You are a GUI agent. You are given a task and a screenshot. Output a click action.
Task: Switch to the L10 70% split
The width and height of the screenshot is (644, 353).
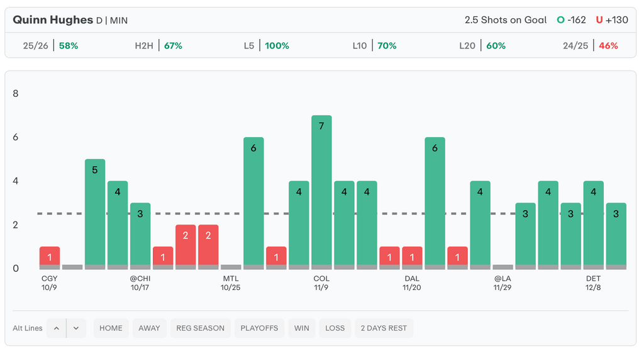[x=375, y=46]
